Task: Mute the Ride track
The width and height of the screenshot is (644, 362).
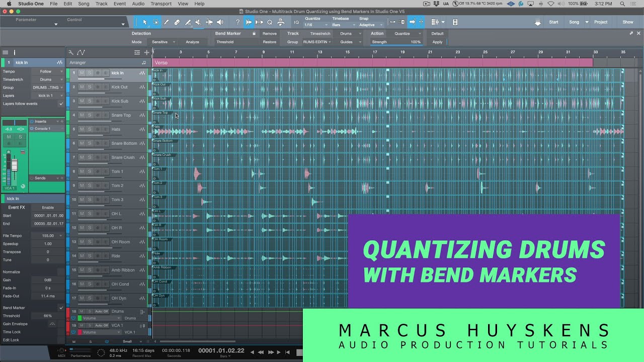Action: click(x=82, y=256)
